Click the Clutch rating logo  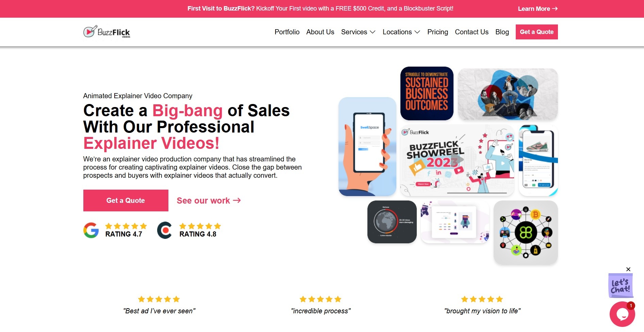click(165, 230)
